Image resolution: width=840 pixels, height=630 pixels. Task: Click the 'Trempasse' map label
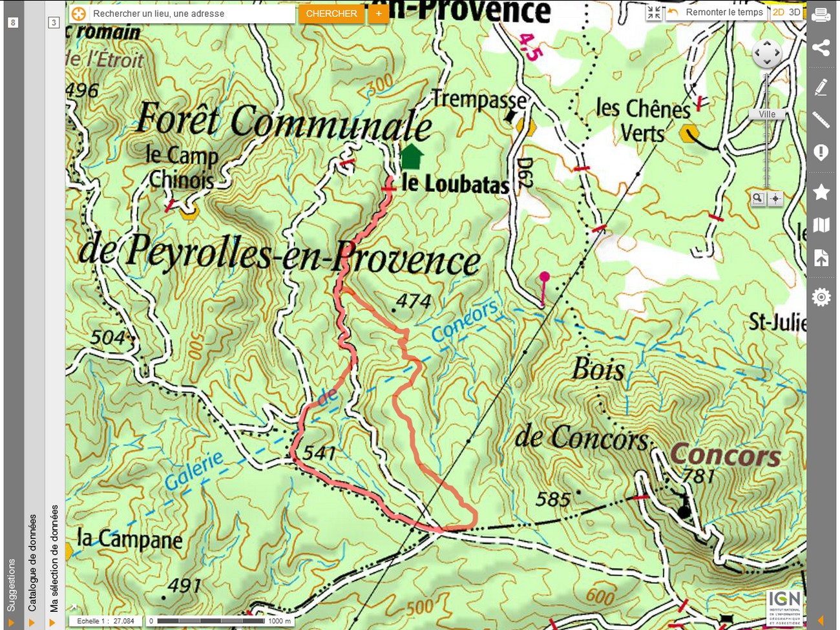coord(479,100)
